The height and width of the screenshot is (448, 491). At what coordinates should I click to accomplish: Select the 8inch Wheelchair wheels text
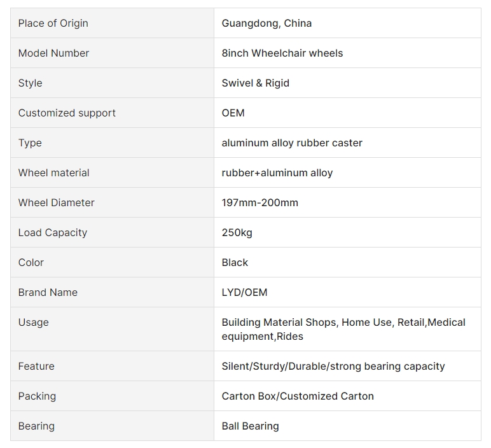click(x=282, y=53)
